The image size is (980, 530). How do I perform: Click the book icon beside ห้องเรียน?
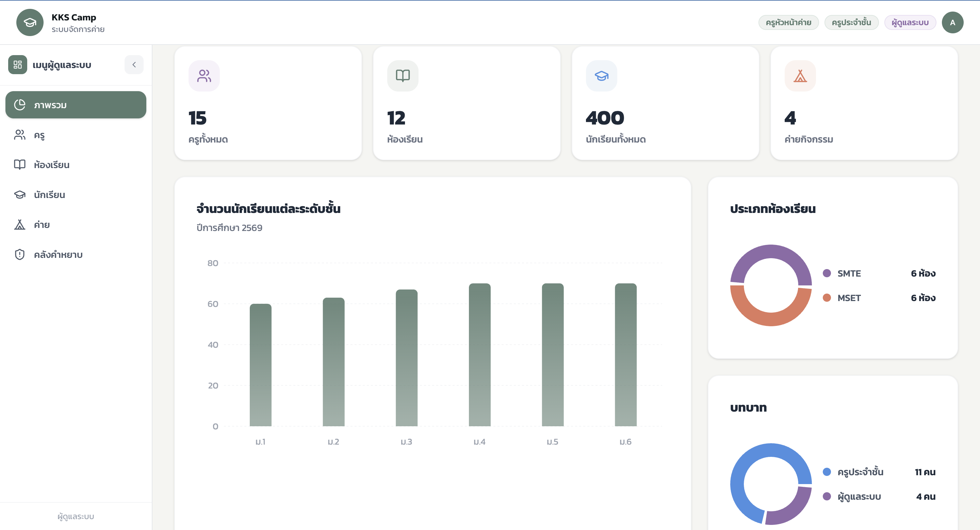click(19, 165)
